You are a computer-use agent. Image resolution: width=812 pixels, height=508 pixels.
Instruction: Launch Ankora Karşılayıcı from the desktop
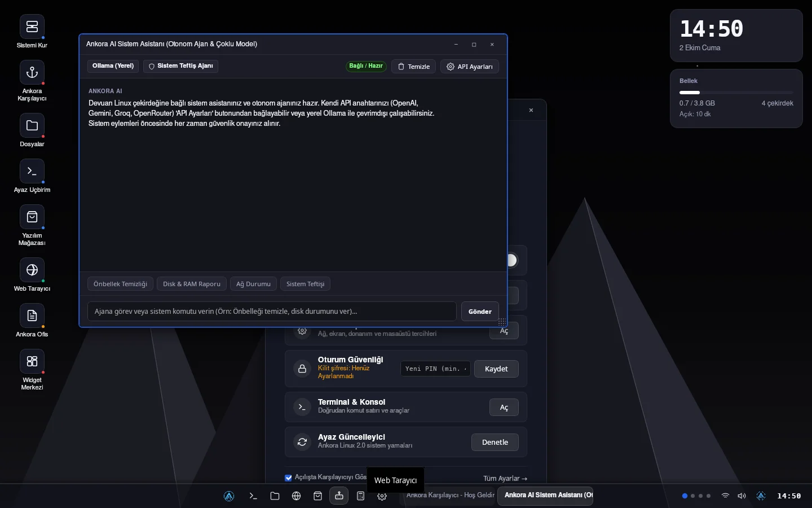coord(32,81)
